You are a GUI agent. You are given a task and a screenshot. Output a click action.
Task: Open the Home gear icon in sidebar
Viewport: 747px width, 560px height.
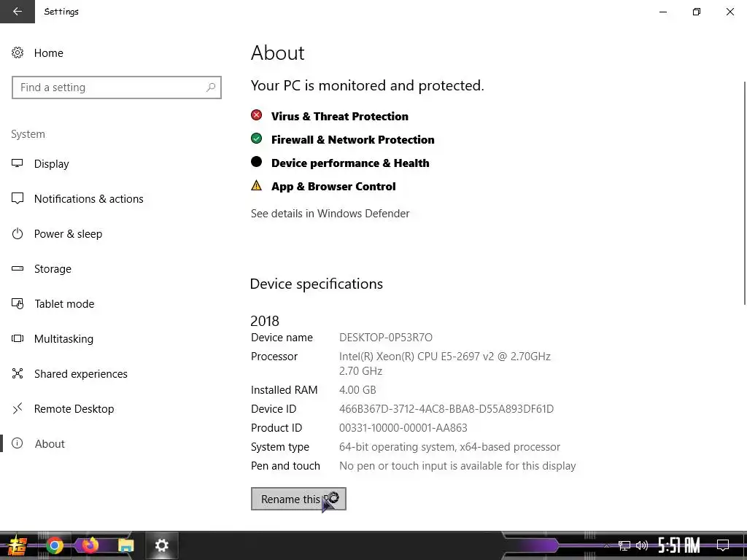click(x=18, y=52)
